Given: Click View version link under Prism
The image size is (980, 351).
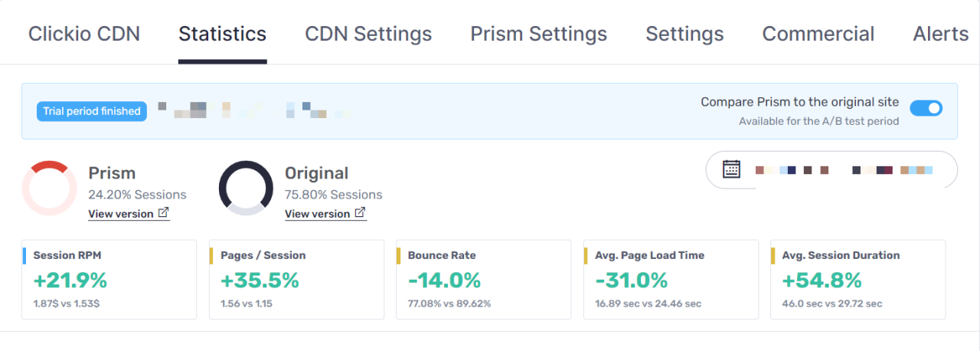Looking at the screenshot, I should (x=120, y=214).
